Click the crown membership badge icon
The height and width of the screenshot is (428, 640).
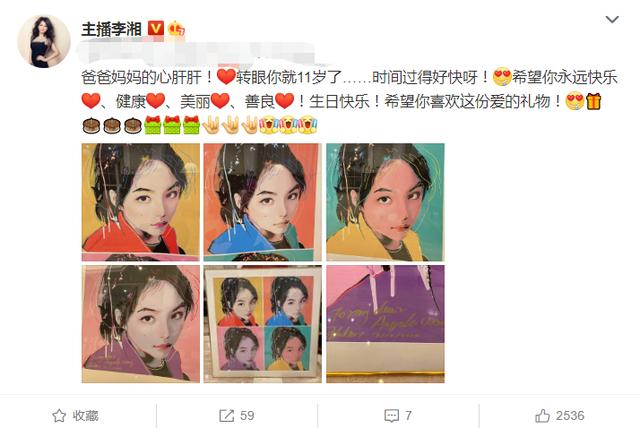[176, 29]
